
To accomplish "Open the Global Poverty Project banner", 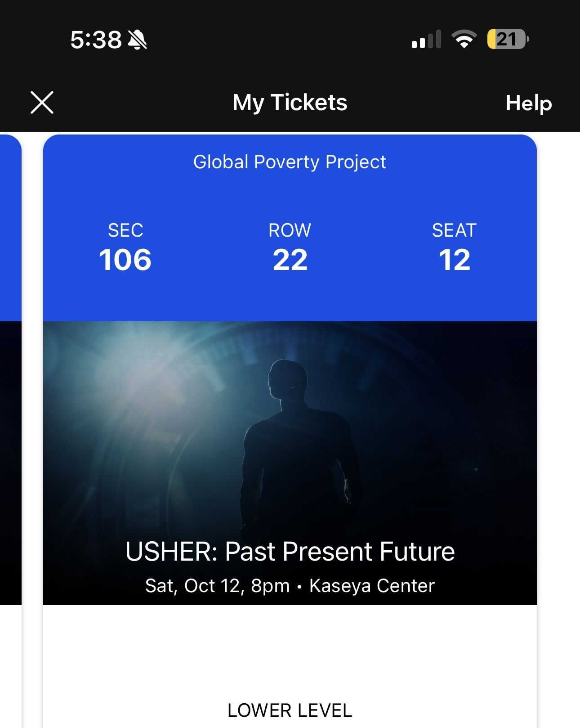I will pyautogui.click(x=289, y=162).
